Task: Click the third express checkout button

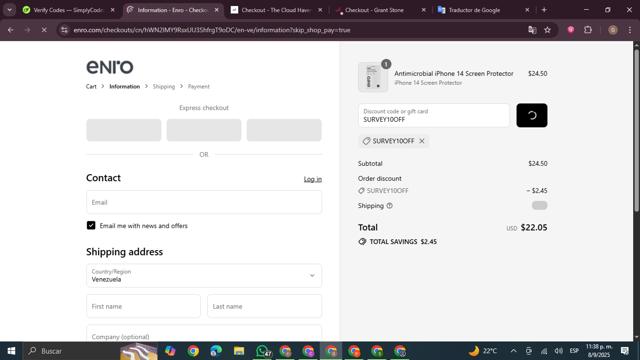Action: 284,130
